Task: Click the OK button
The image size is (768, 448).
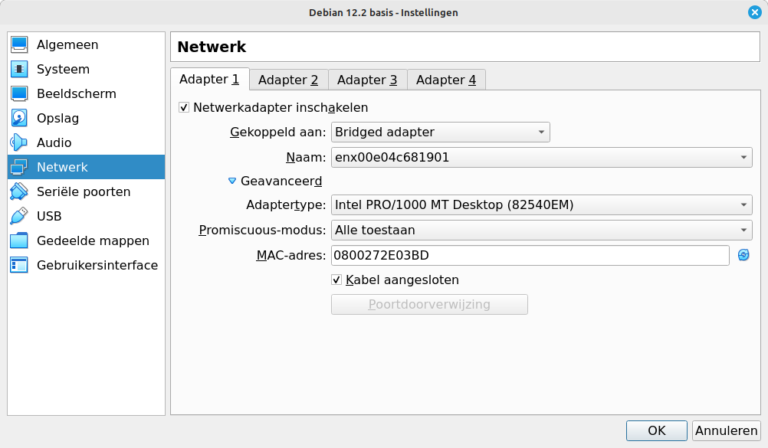Action: click(x=656, y=431)
